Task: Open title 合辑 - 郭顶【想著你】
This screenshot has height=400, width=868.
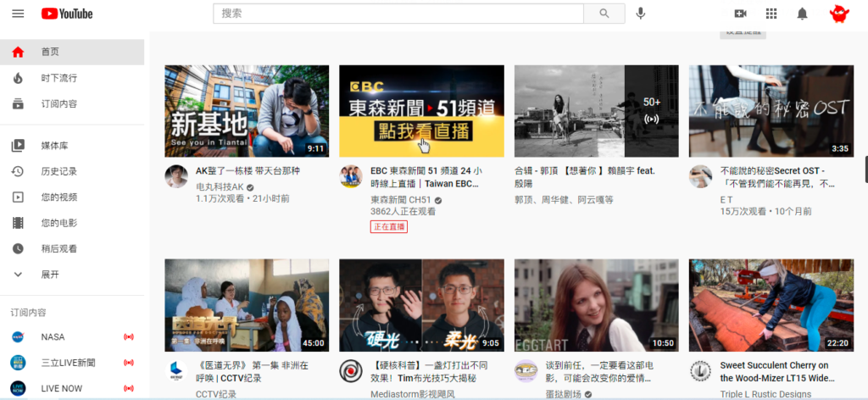Action: point(585,177)
